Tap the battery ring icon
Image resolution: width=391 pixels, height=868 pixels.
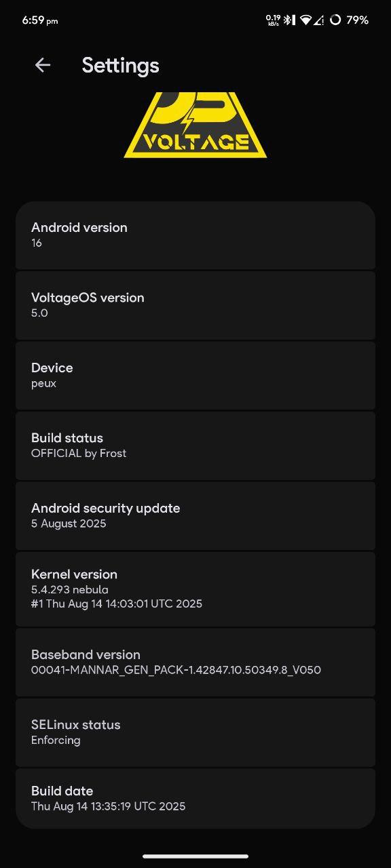point(335,20)
